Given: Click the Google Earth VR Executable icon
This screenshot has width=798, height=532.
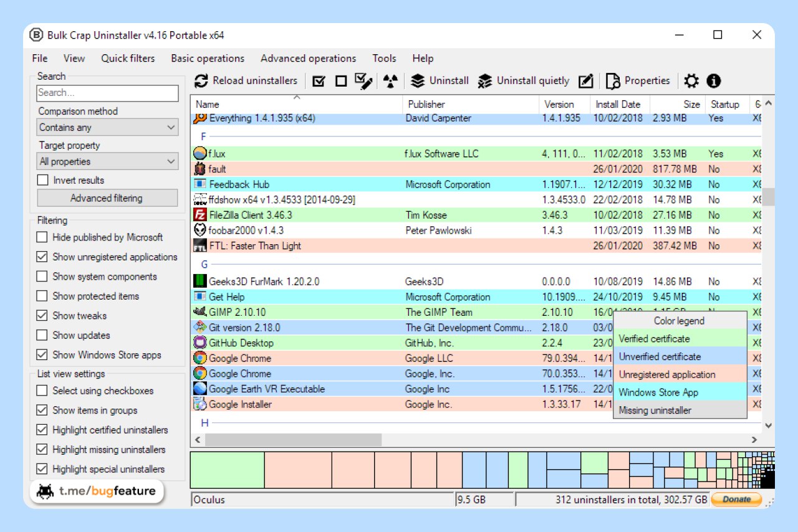Looking at the screenshot, I should [199, 389].
